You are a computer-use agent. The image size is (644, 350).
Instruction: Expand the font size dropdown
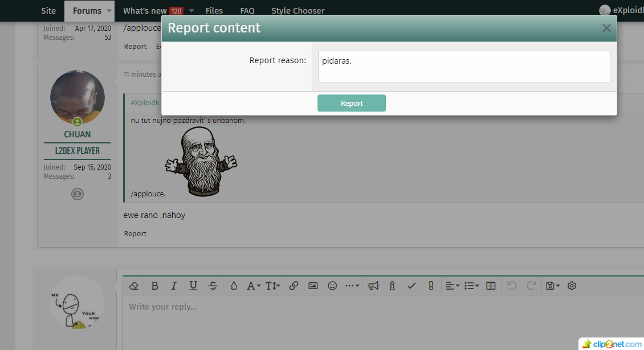point(272,286)
